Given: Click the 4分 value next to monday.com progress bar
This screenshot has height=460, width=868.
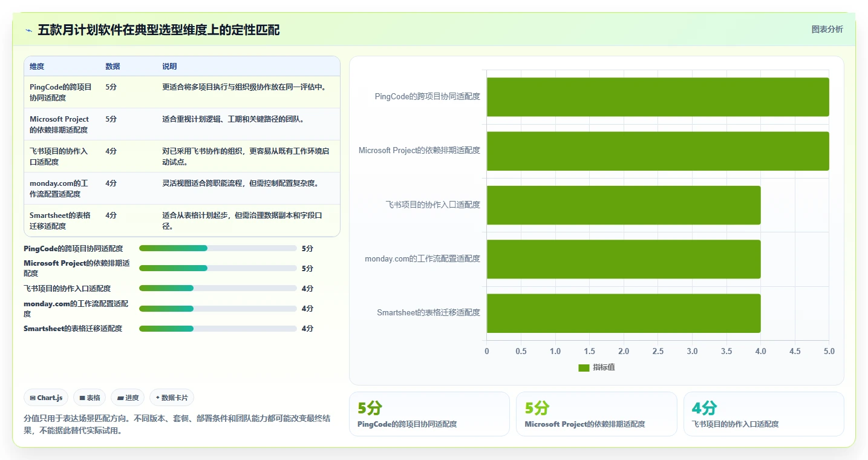Looking at the screenshot, I should 307,308.
